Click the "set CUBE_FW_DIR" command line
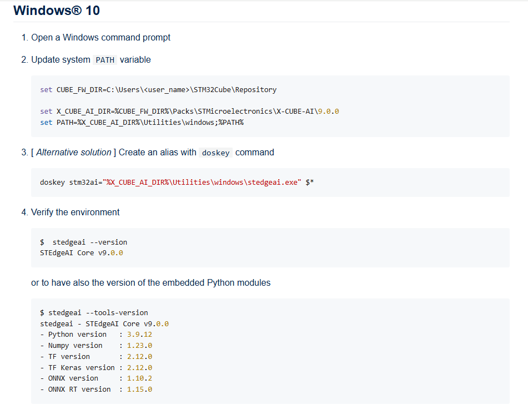Image resolution: width=528 pixels, height=420 pixels. (158, 89)
